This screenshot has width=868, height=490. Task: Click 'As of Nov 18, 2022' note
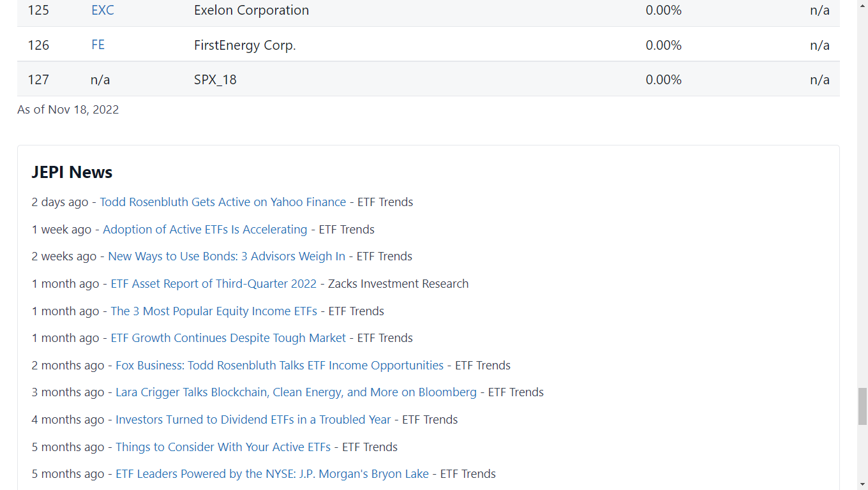tap(68, 110)
